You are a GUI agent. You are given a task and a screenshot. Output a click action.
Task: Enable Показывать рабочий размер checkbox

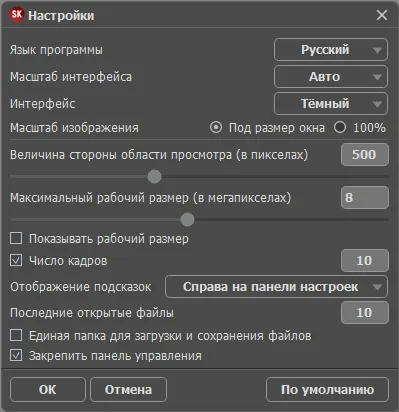16,238
